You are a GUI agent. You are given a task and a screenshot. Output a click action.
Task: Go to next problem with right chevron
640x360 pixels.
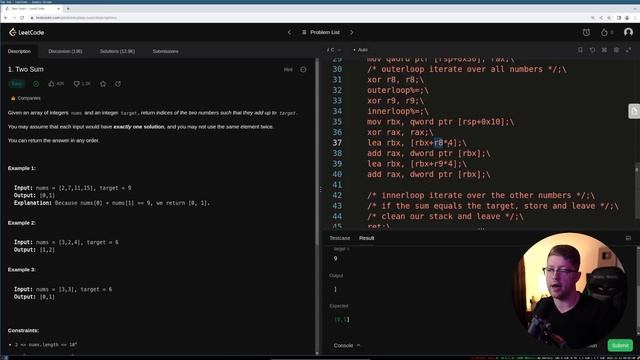click(351, 32)
